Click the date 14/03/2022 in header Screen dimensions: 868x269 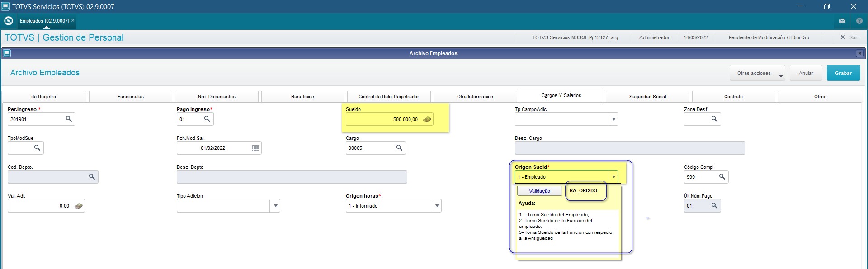pos(696,37)
